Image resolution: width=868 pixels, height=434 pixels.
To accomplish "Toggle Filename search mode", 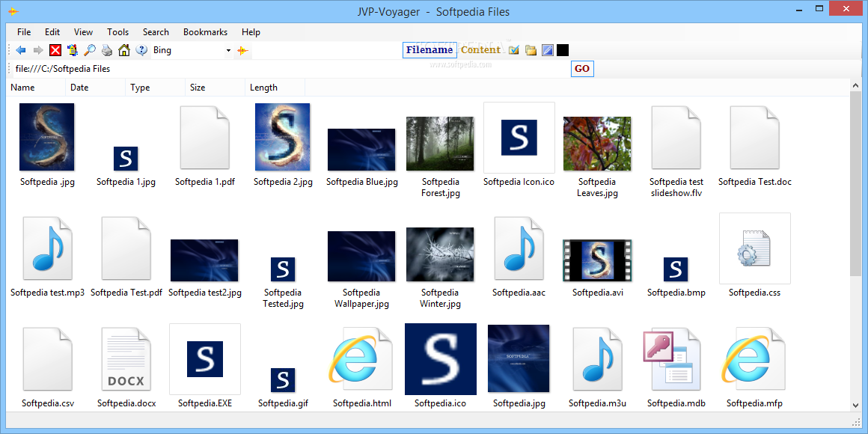I will [x=430, y=50].
